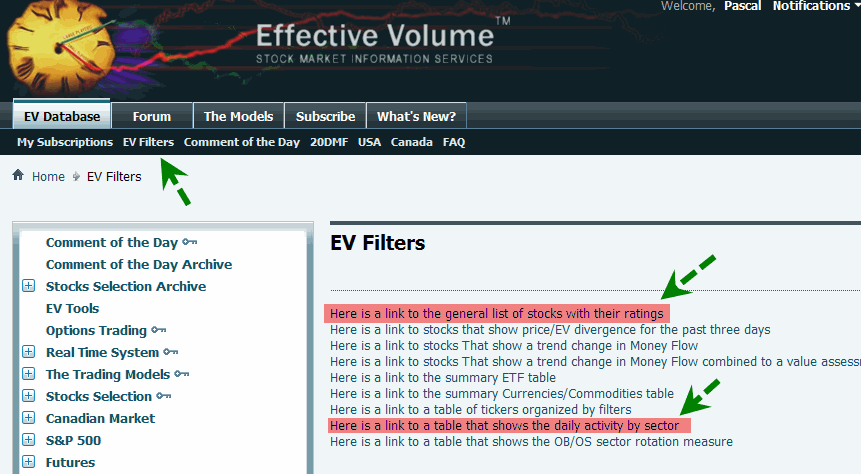Open OB/OS sector rotation measure link
The image size is (861, 474).
click(x=531, y=442)
